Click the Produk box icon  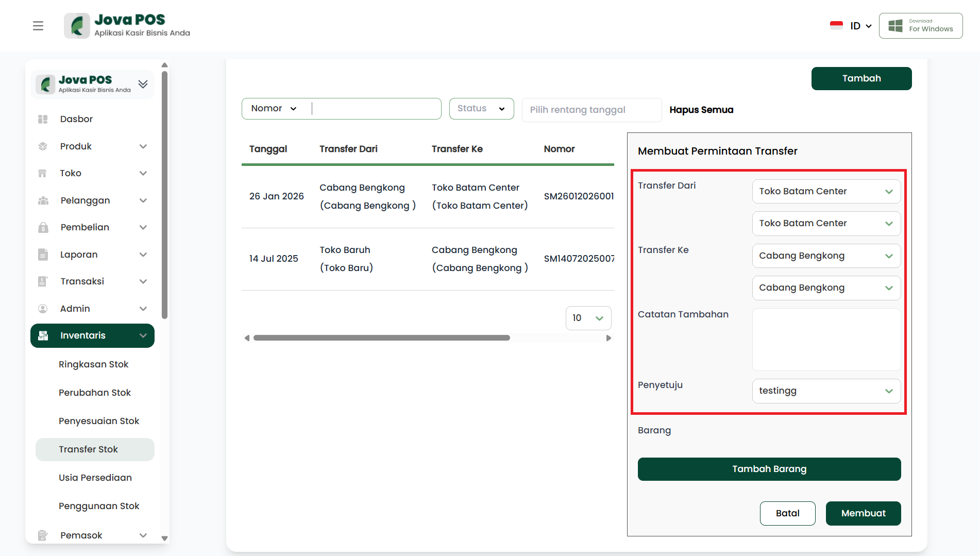43,146
